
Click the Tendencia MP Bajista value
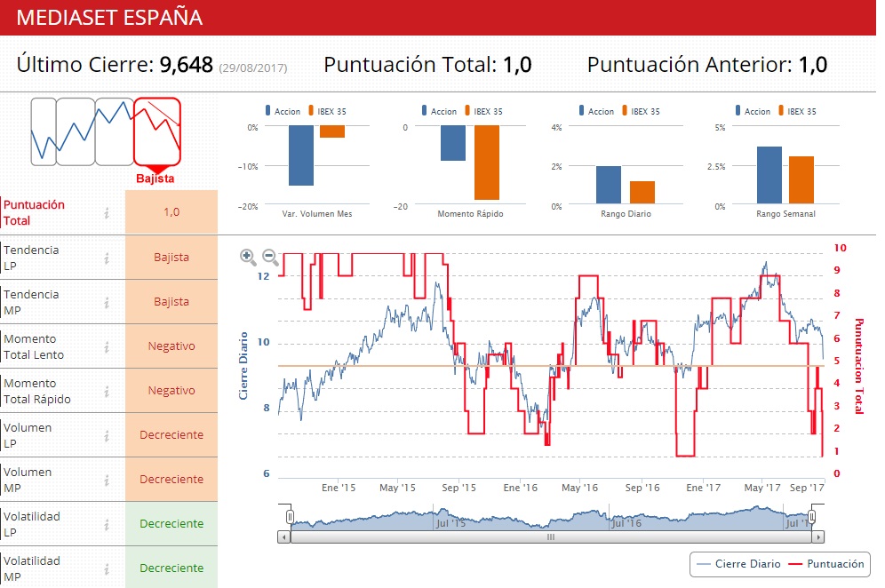pos(171,302)
